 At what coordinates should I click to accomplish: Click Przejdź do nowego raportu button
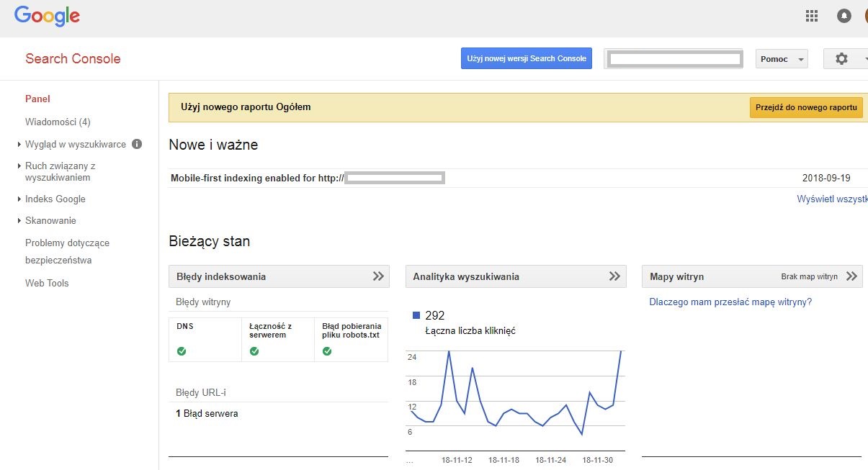(806, 107)
